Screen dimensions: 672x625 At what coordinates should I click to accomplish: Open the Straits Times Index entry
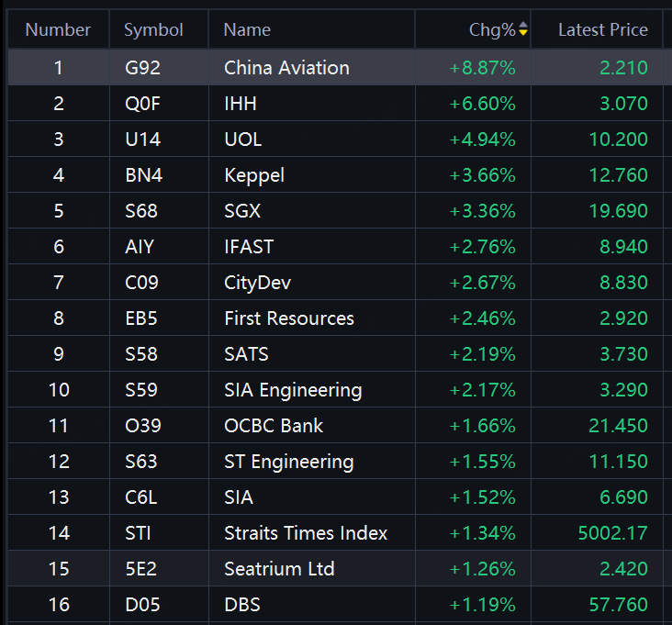pos(306,533)
